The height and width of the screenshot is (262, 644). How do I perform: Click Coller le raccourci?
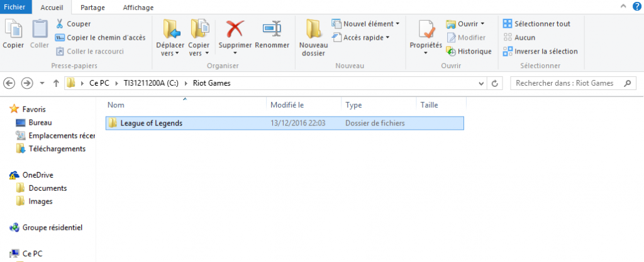[x=89, y=52]
